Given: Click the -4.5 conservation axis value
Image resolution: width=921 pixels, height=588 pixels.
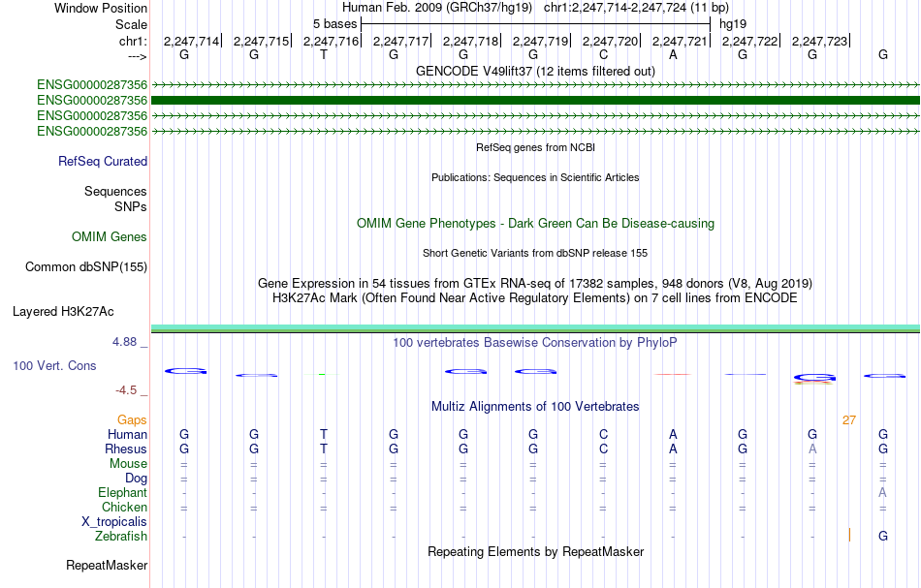Looking at the screenshot, I should coord(126,390).
